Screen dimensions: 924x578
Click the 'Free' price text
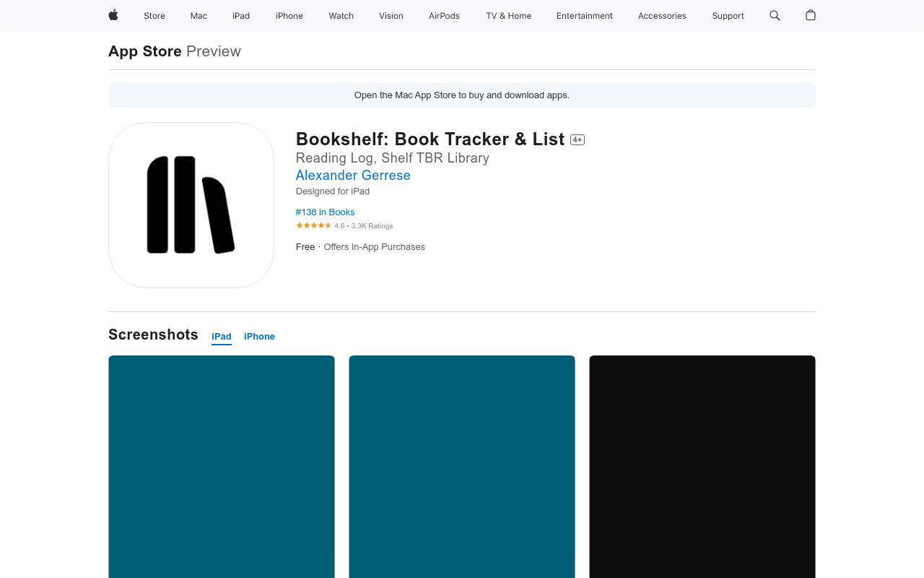pos(305,247)
